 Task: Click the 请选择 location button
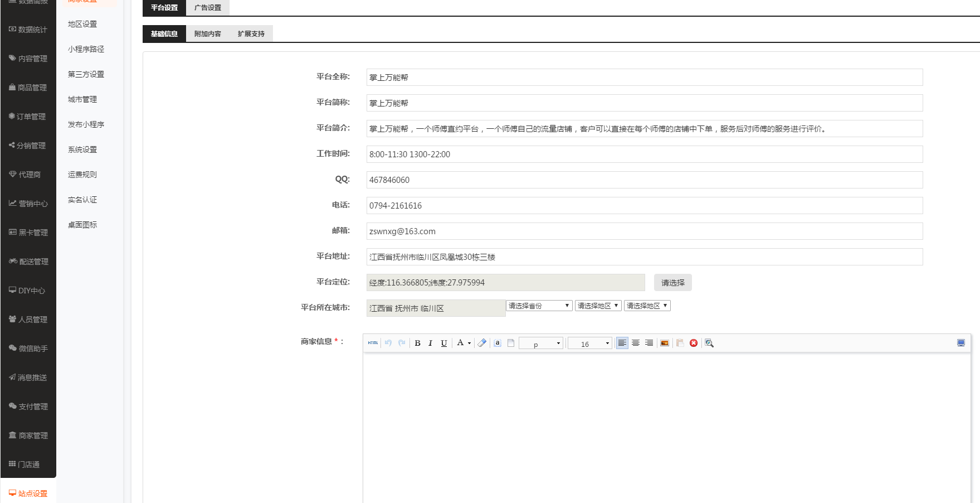click(672, 283)
